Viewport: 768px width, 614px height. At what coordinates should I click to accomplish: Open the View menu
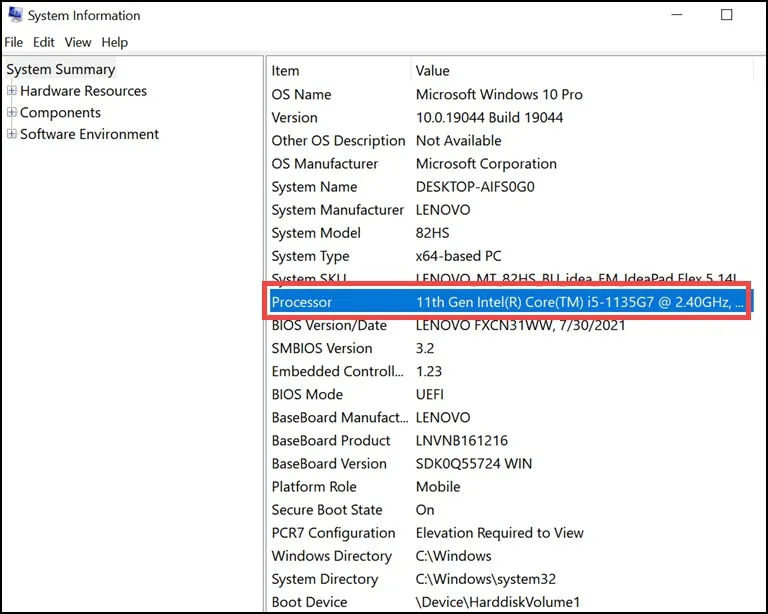(x=78, y=43)
